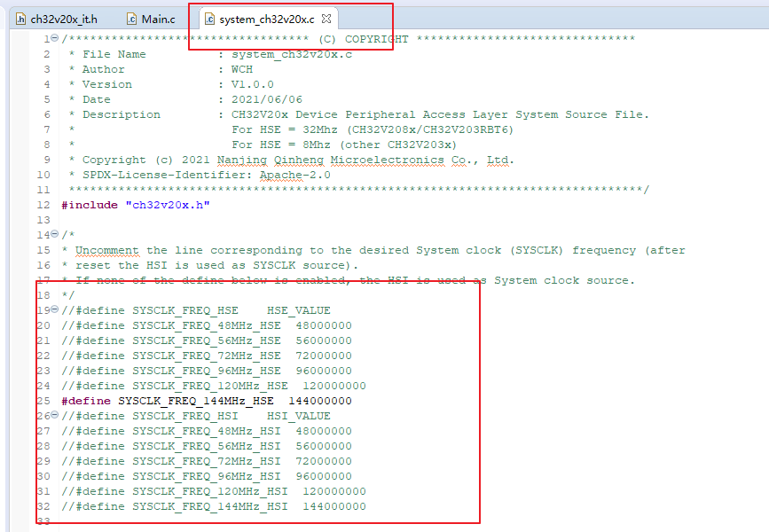
Task: Click the commented SYSCLK_FREQ_72MHz_HSE define
Action: (207, 356)
